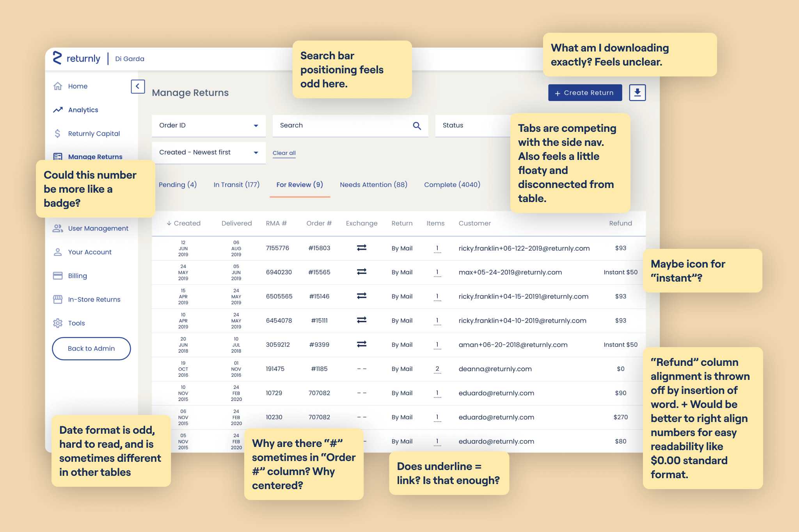799x532 pixels.
Task: Click the Your Account person icon
Action: point(58,252)
